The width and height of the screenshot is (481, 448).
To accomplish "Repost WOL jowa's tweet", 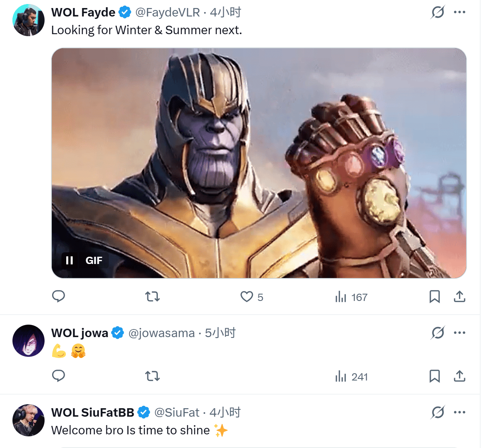I will pos(152,376).
